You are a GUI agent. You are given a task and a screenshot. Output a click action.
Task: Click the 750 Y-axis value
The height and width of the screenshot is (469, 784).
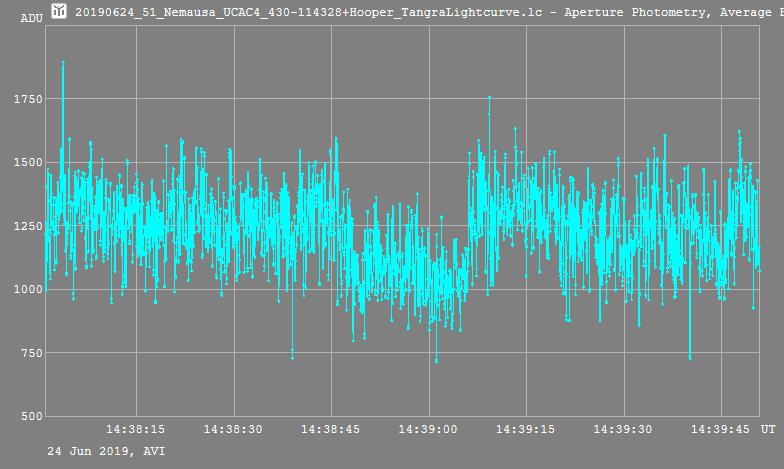[32, 352]
